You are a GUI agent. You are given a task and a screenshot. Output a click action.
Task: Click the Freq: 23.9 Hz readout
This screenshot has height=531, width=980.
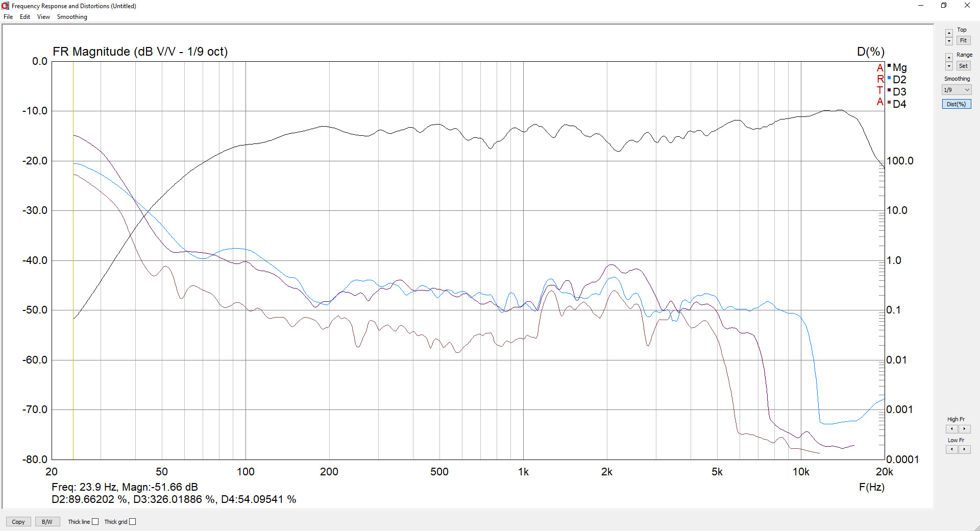[x=84, y=487]
